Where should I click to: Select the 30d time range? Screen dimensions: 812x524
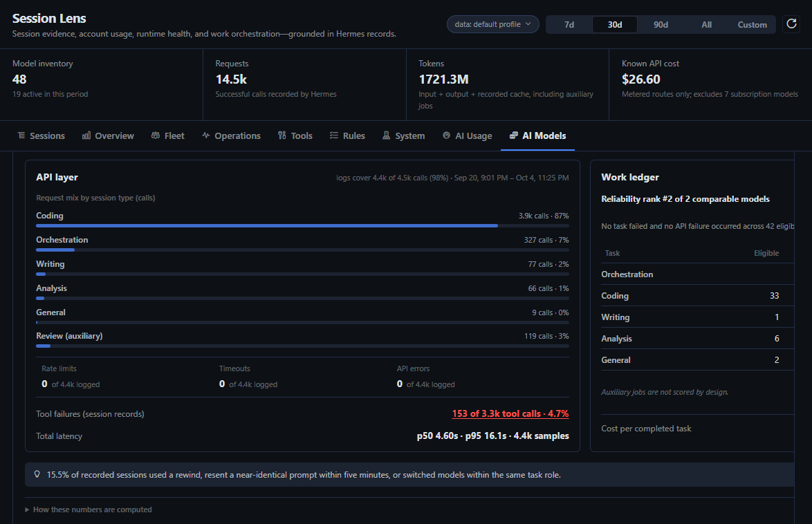[615, 24]
